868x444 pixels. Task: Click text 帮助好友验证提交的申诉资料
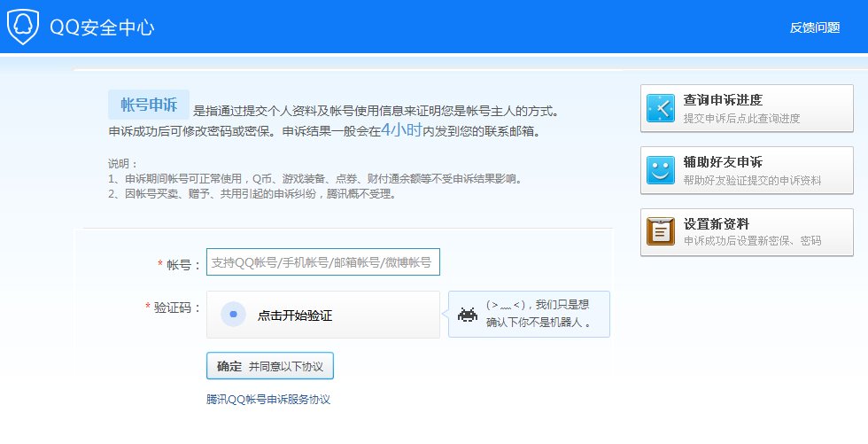(x=752, y=181)
